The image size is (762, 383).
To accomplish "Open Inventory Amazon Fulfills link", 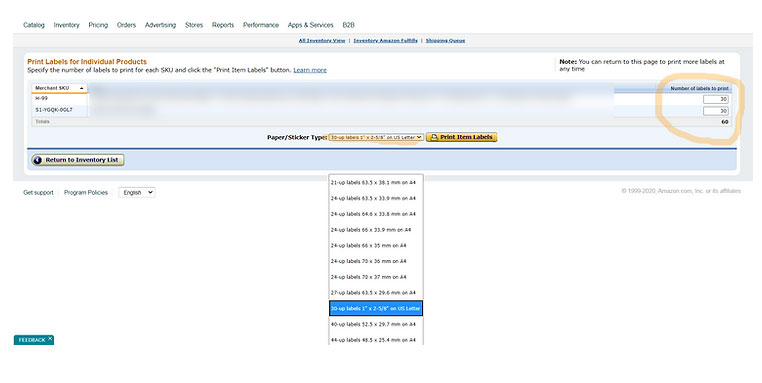I will pos(385,40).
